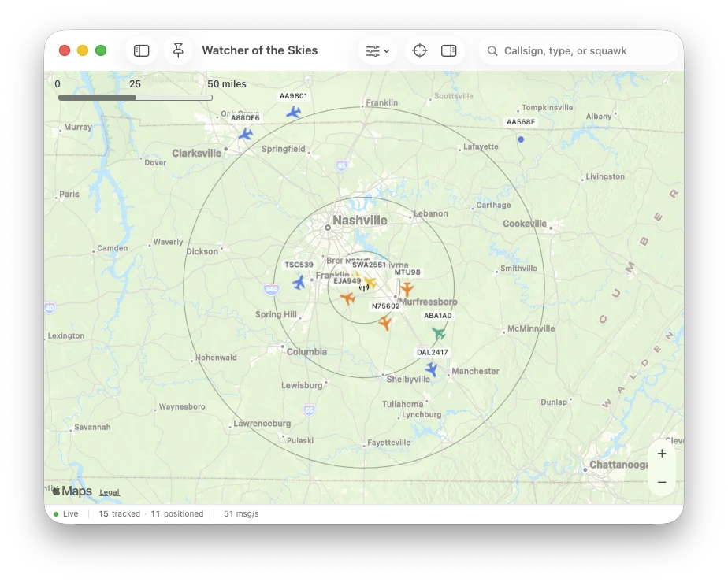Click the Nashville city label
This screenshot has width=728, height=582.
click(x=360, y=220)
